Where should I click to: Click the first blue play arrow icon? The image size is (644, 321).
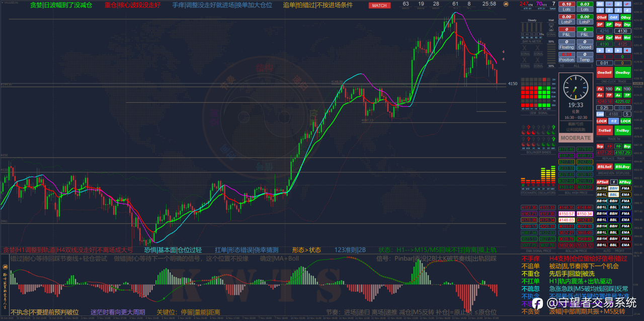coord(600,50)
